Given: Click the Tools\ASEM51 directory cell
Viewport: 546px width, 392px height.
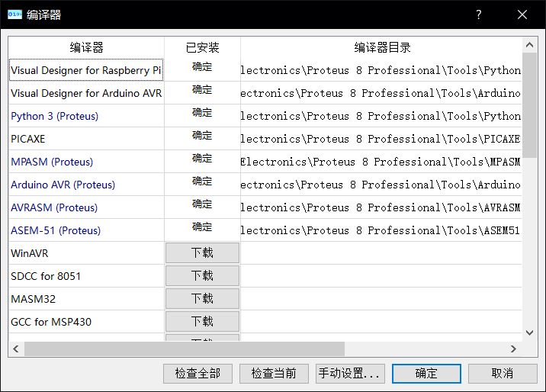Looking at the screenshot, I should point(381,230).
